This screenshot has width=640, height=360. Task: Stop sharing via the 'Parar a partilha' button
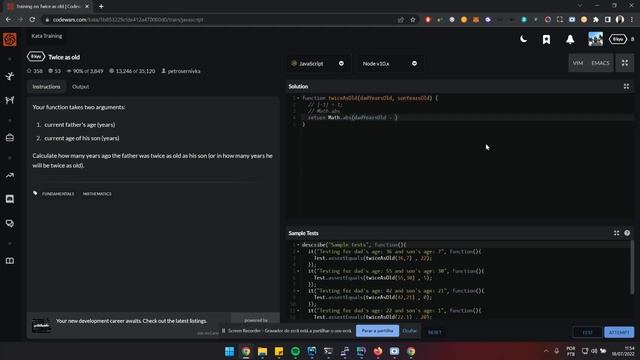pos(377,331)
